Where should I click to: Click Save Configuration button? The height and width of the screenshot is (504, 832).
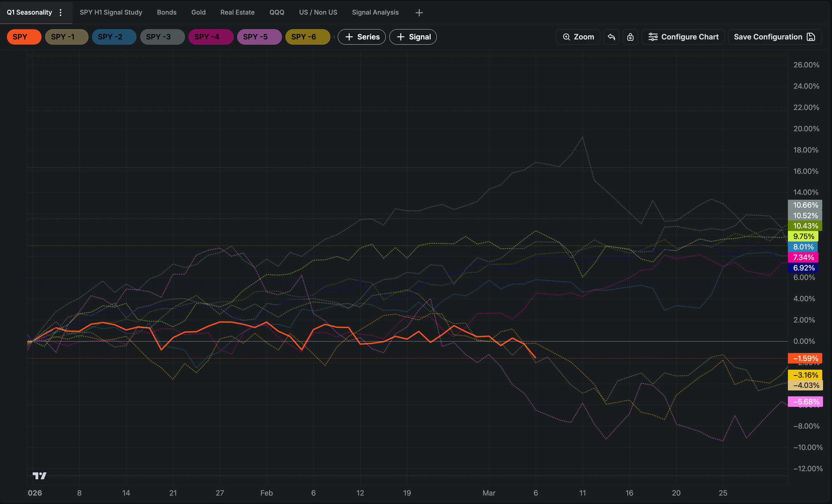click(x=774, y=37)
